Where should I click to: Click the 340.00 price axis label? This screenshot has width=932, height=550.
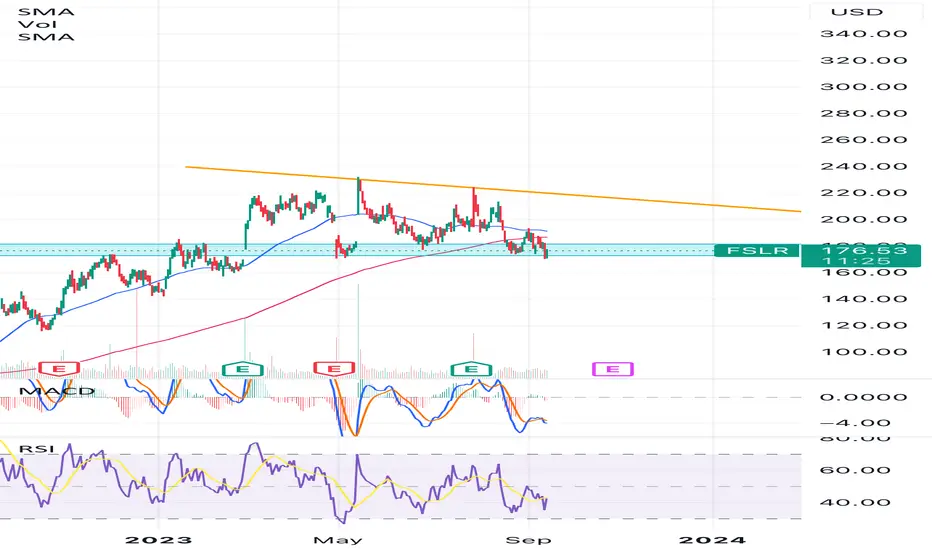coord(864,34)
